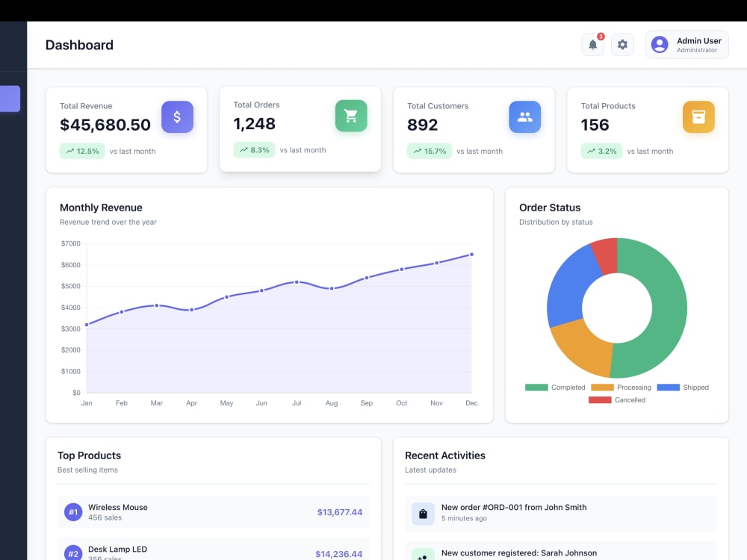Open the Admin User profile menu
The width and height of the screenshot is (747, 560).
(686, 45)
